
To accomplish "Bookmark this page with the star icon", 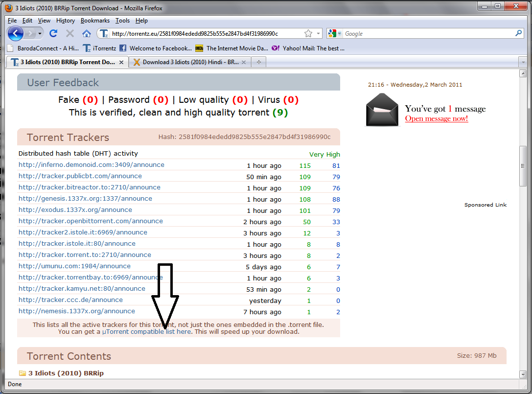I will 308,33.
